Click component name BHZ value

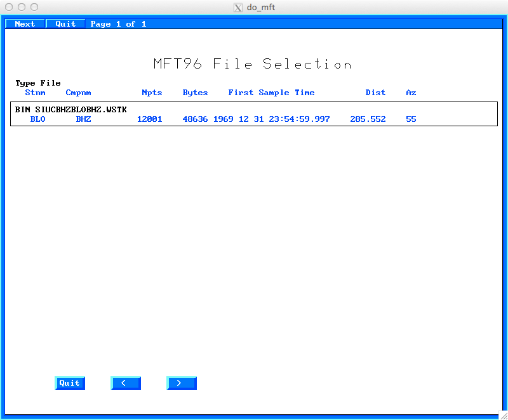click(84, 119)
